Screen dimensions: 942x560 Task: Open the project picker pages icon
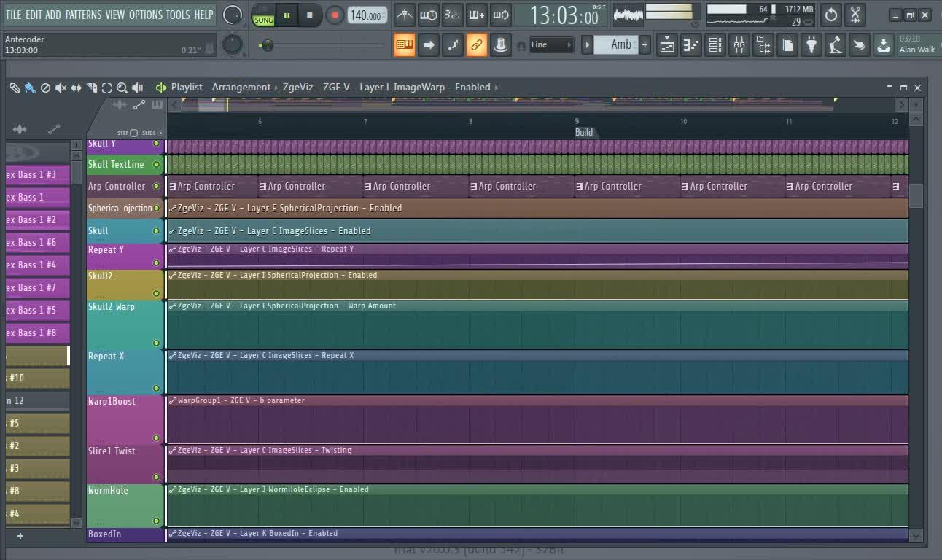click(x=787, y=45)
